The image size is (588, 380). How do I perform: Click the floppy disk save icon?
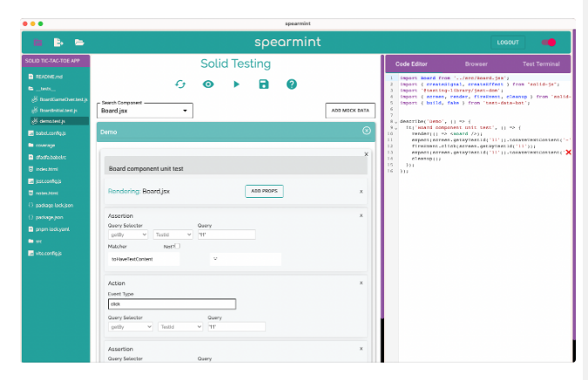tap(264, 85)
